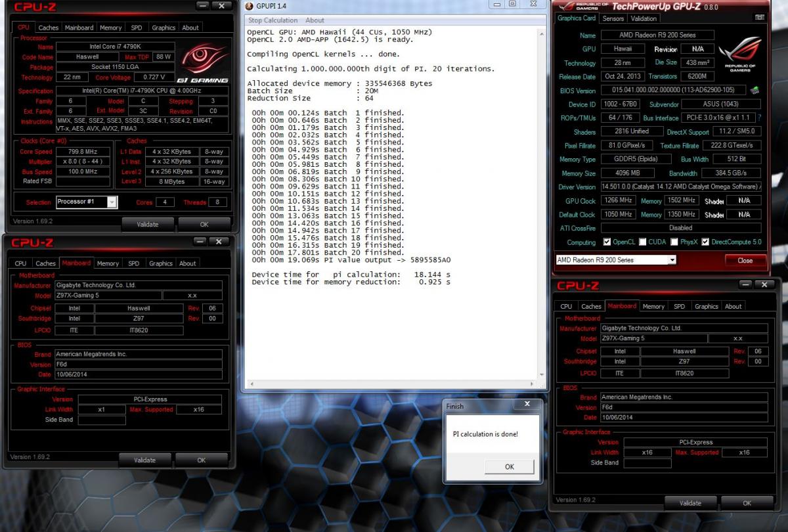Viewport: 788px width, 532px height.
Task: Click the GPU Clock 1266 MHz value
Action: point(617,200)
